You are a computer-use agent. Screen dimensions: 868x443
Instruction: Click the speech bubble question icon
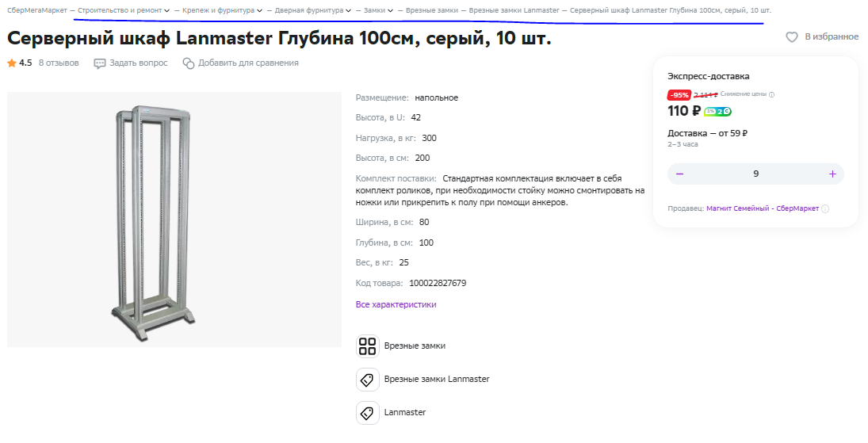coord(100,63)
